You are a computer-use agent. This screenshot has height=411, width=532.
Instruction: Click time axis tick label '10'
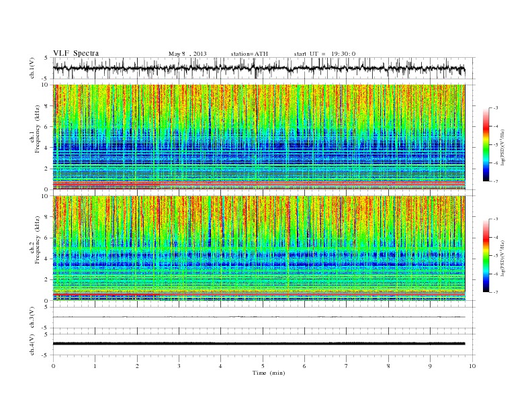[472, 366]
